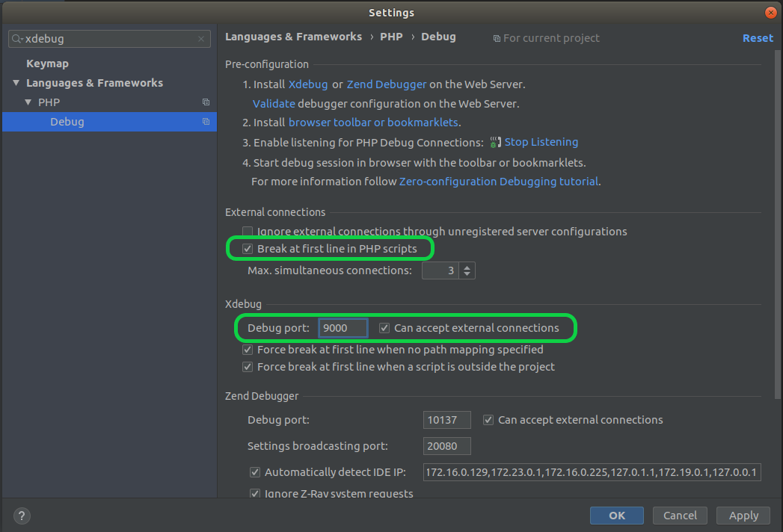Screen dimensions: 783x532
Task: Click the Settings broadcasting port field
Action: tap(447, 446)
